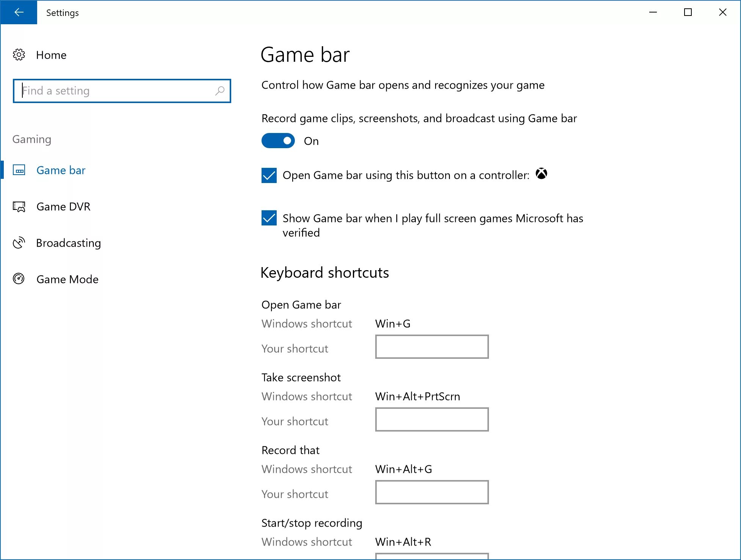Click the back arrow navigation icon

(18, 13)
